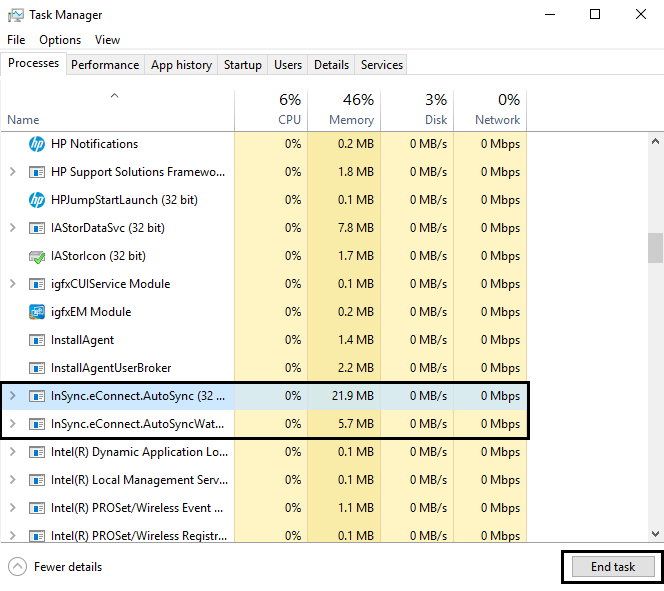The width and height of the screenshot is (664, 591).
Task: Switch to the Startup tab
Action: [243, 65]
